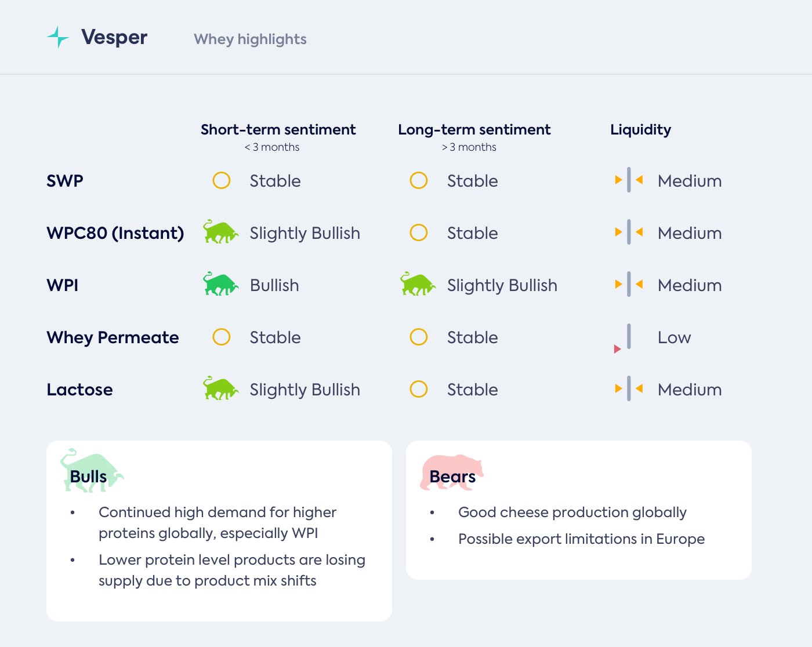The width and height of the screenshot is (812, 647).
Task: Click the Short-term sentiment column header
Action: tap(278, 130)
